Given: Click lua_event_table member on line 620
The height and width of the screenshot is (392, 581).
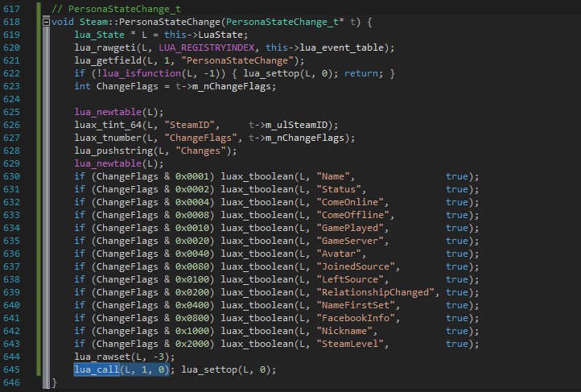Looking at the screenshot, I should pyautogui.click(x=341, y=47).
